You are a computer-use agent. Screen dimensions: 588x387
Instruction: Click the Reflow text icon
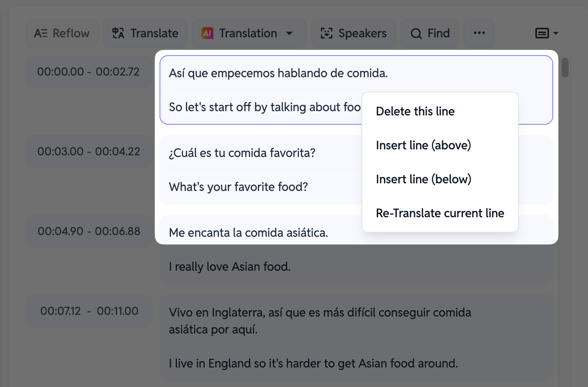41,33
